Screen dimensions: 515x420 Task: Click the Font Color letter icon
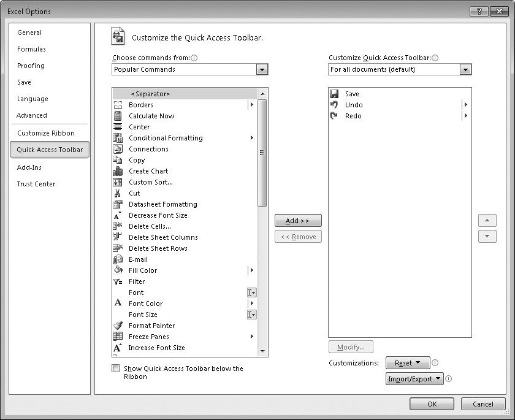pos(118,303)
